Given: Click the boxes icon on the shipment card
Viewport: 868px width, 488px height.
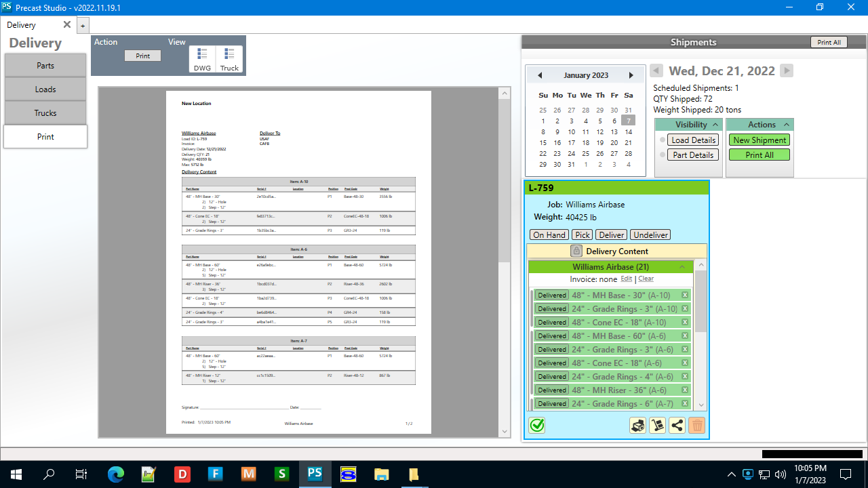Looking at the screenshot, I should tap(637, 425).
